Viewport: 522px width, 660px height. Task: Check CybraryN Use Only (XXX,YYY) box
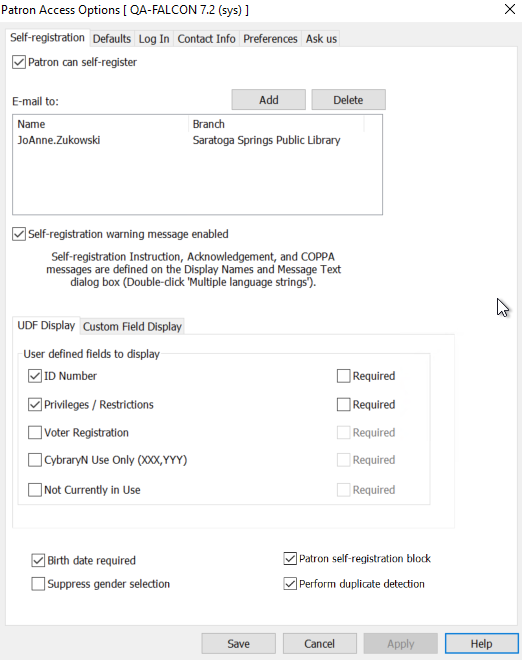35,460
